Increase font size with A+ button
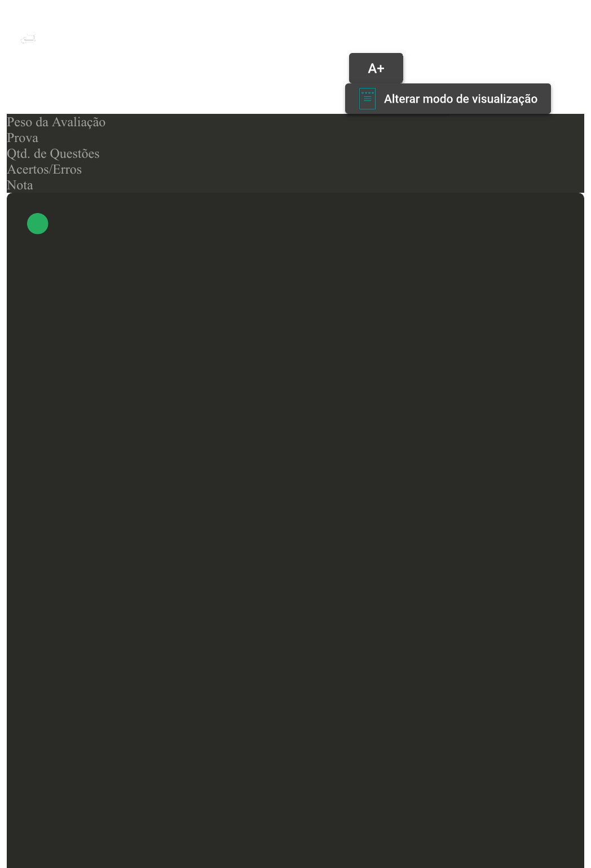This screenshot has height=868, width=591. pyautogui.click(x=376, y=68)
